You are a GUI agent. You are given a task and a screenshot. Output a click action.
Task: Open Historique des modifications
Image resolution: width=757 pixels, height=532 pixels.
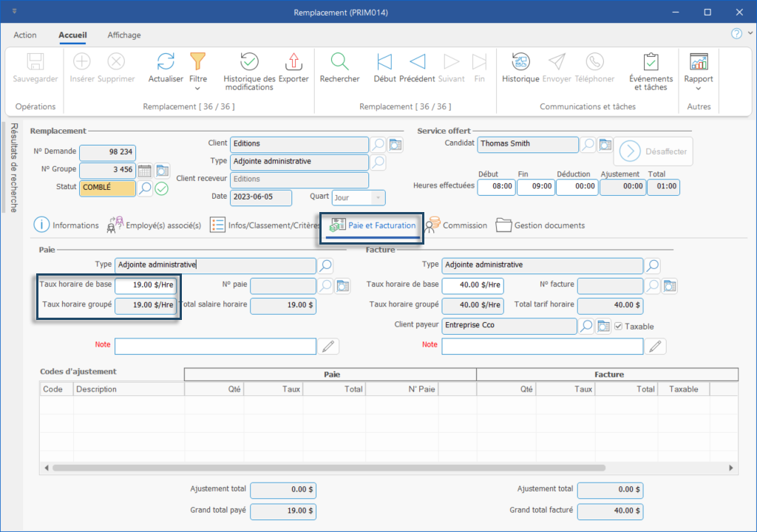click(x=249, y=62)
